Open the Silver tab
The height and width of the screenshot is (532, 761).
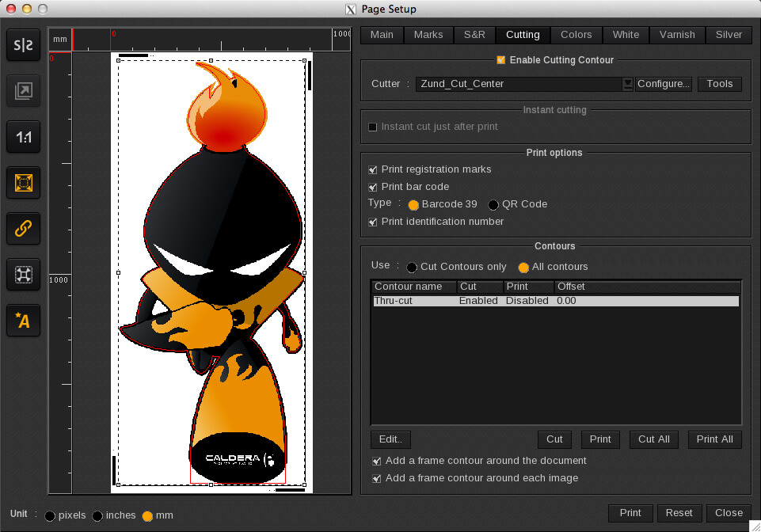pos(729,35)
